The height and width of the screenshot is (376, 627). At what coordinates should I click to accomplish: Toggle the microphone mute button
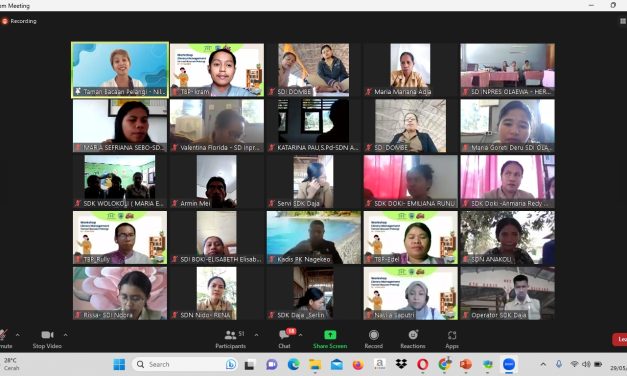(x=5, y=339)
